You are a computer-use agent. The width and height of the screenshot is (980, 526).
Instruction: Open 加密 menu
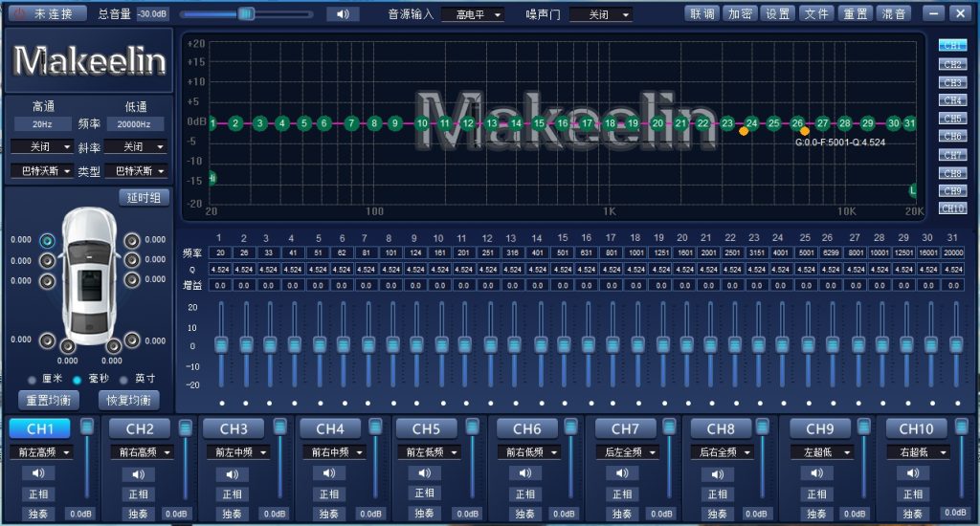click(740, 13)
